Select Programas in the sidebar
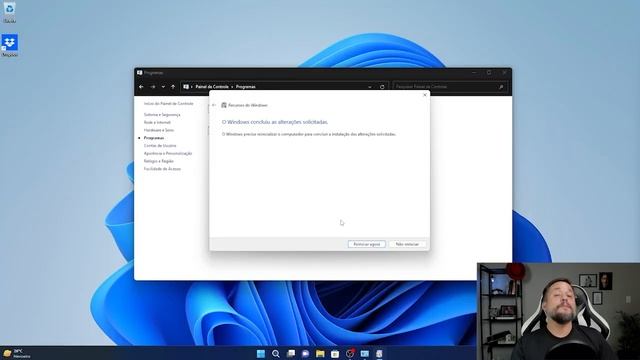Image resolution: width=640 pixels, height=360 pixels. click(x=154, y=138)
